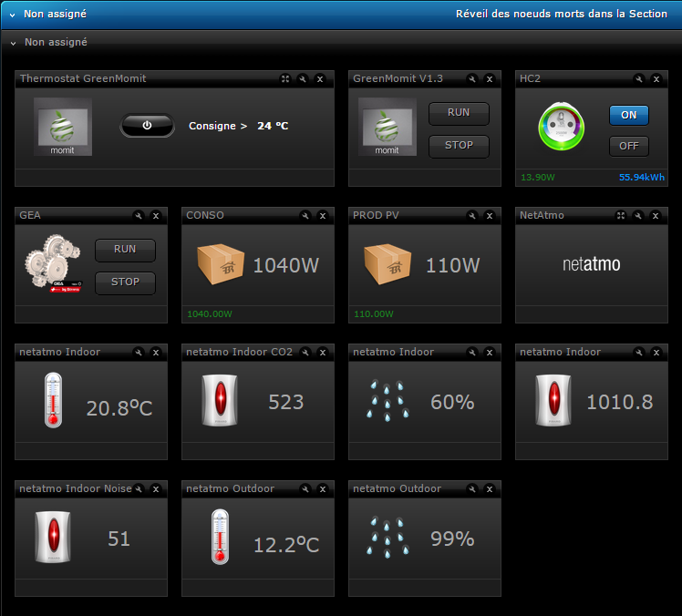
Task: Click the CONSO cardboard box icon
Action: (x=221, y=264)
